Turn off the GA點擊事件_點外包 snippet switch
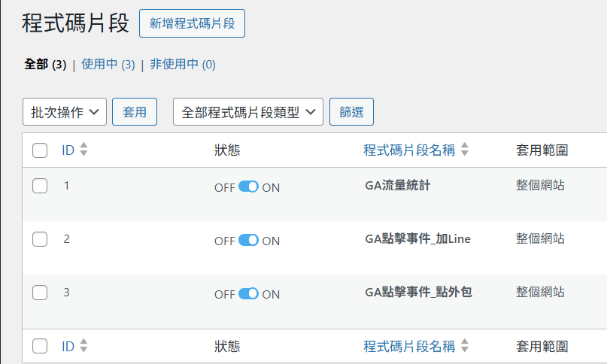 (x=248, y=294)
